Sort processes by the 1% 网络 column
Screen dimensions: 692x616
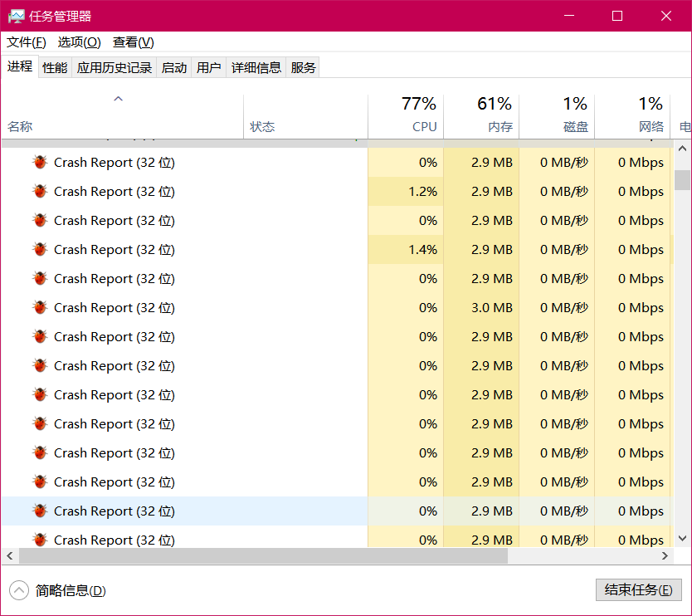[x=632, y=116]
